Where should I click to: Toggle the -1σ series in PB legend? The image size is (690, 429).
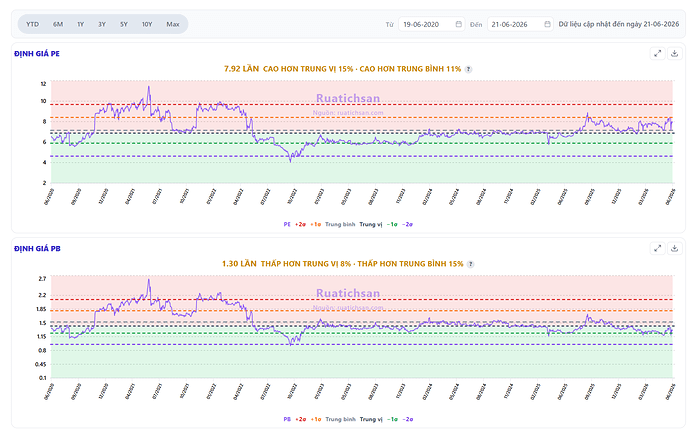coord(392,419)
